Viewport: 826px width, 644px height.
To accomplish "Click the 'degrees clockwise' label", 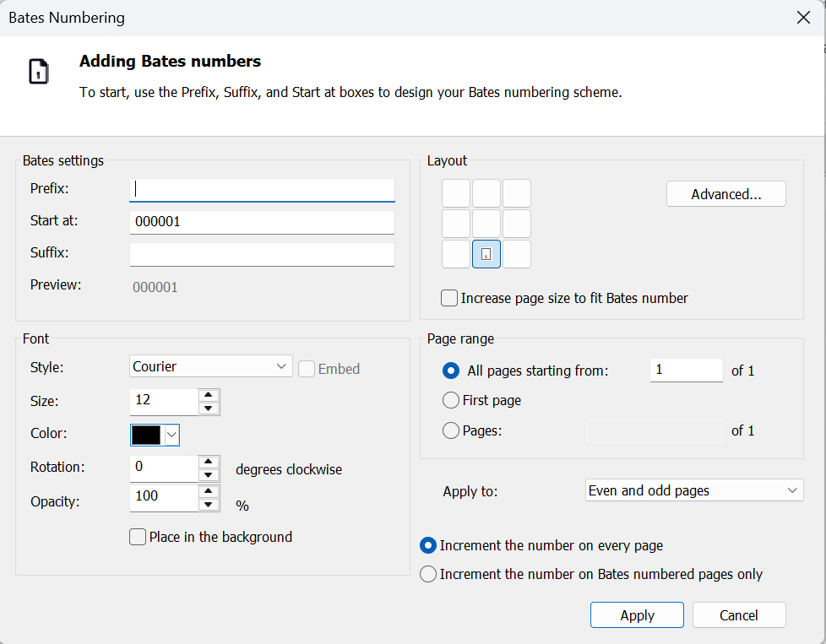I will coord(289,469).
